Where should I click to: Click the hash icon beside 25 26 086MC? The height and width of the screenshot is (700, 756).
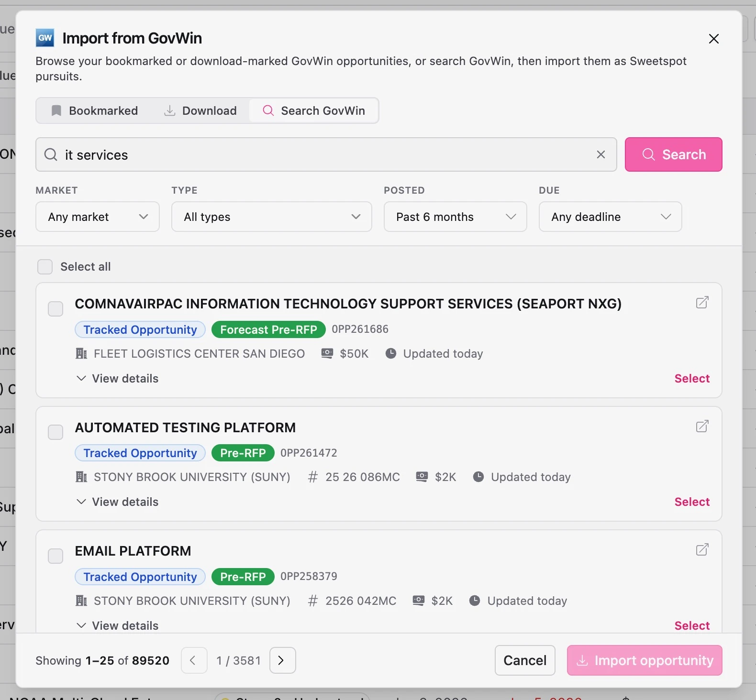(x=312, y=477)
